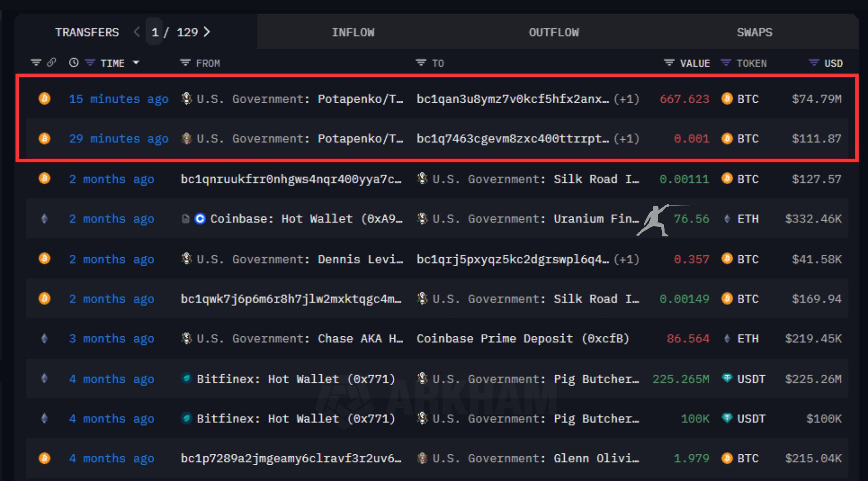Expand the (+1) recipients on the 0.357 BTC row
This screenshot has width=868, height=481.
tap(626, 259)
